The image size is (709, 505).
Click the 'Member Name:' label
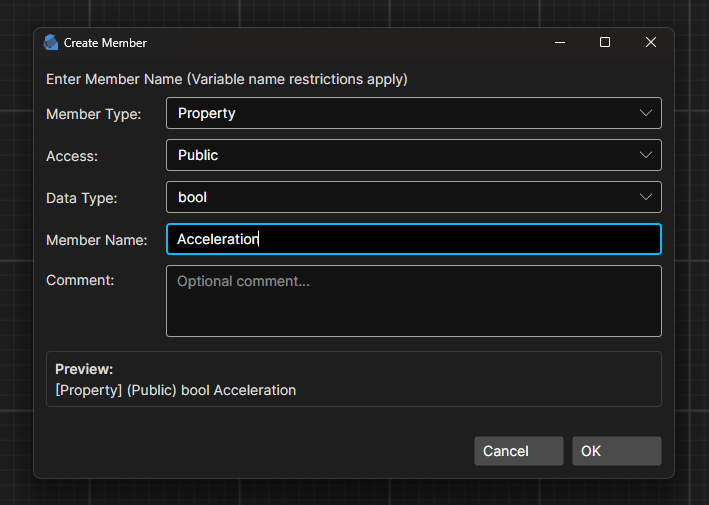(97, 240)
